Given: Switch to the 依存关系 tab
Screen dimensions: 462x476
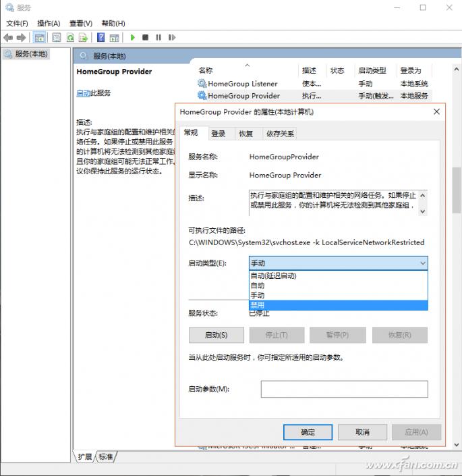Looking at the screenshot, I should (280, 134).
